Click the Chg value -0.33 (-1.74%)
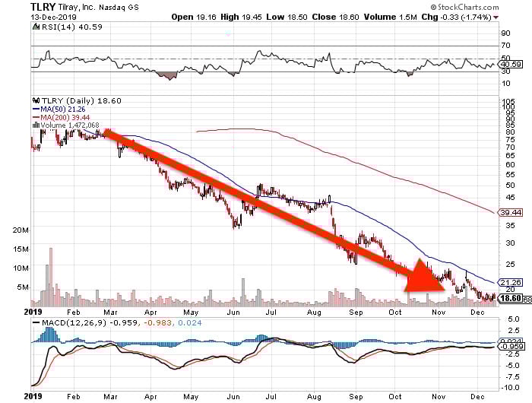This screenshot has width=532, height=403. pos(465,17)
